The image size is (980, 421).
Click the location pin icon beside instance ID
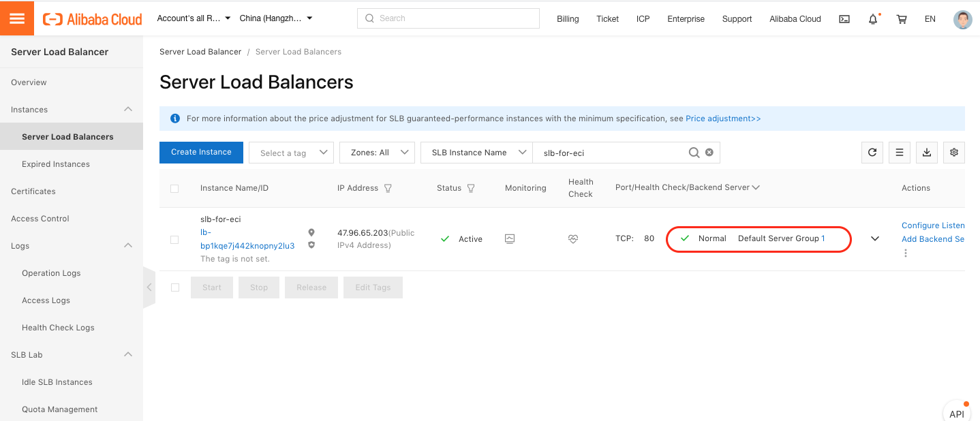(311, 233)
